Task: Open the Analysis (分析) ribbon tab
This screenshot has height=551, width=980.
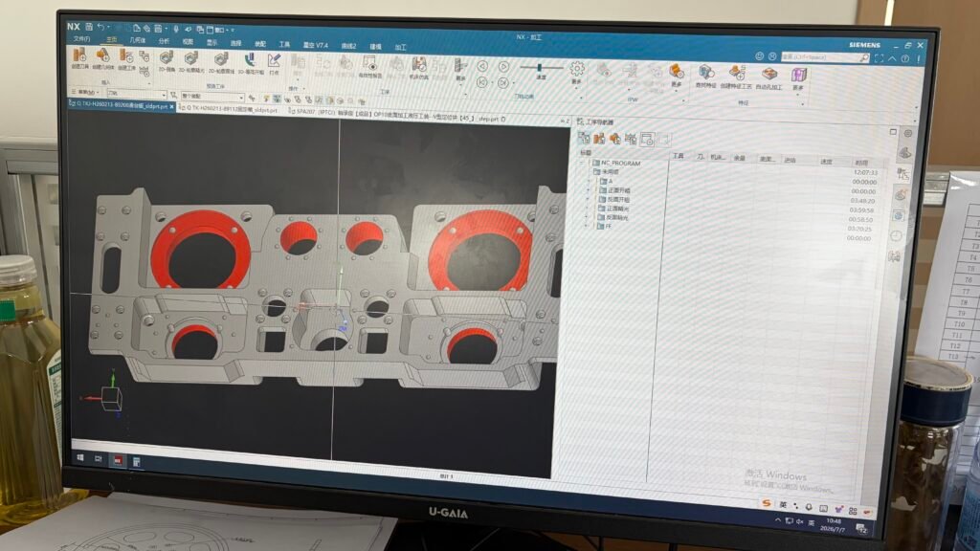Action: coord(164,40)
